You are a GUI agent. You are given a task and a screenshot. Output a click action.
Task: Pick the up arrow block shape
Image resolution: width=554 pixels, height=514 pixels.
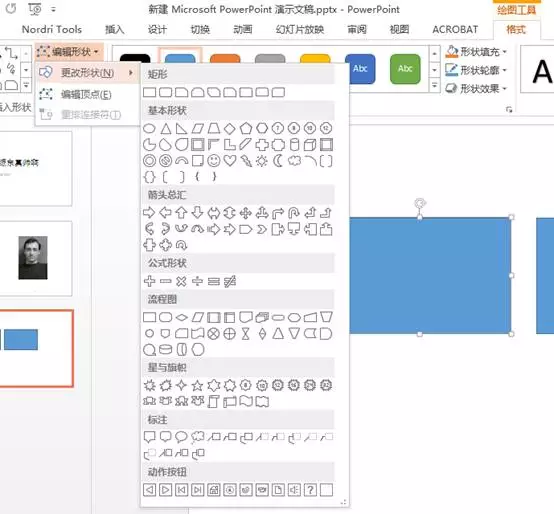coord(182,213)
